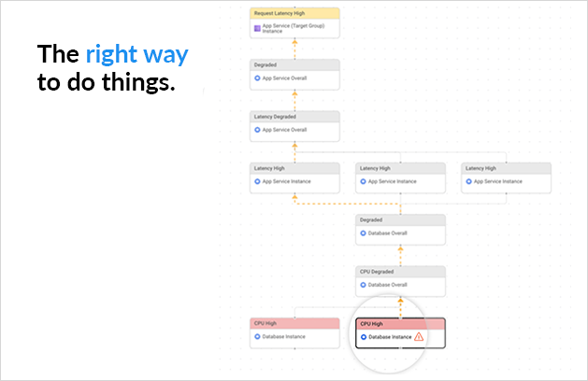Click the red CPU High header of the highlighted node
The width and height of the screenshot is (588, 381).
pyautogui.click(x=400, y=323)
